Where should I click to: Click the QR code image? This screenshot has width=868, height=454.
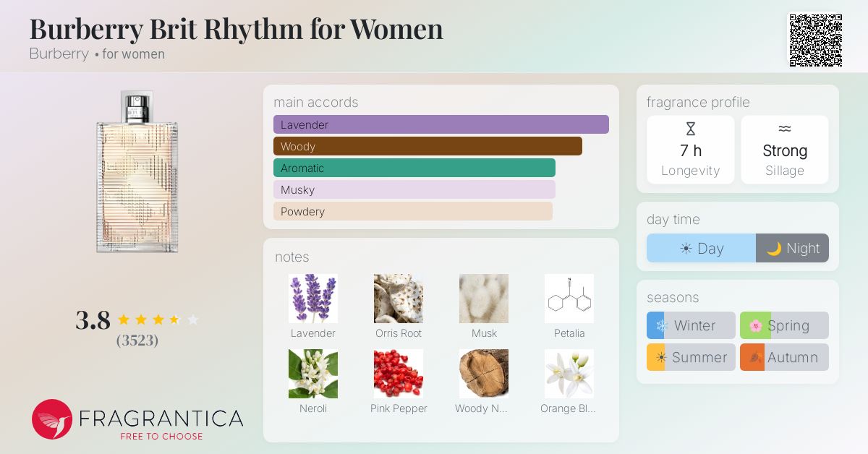point(815,40)
